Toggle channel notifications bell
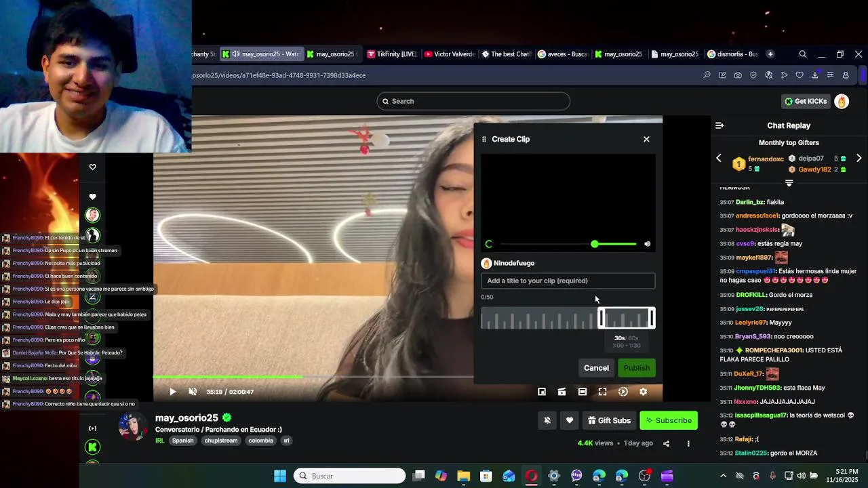868x488 pixels. (x=547, y=420)
